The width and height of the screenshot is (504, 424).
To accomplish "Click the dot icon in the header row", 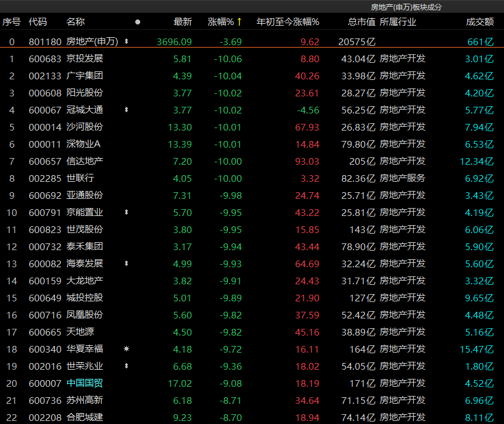I will 137,22.
